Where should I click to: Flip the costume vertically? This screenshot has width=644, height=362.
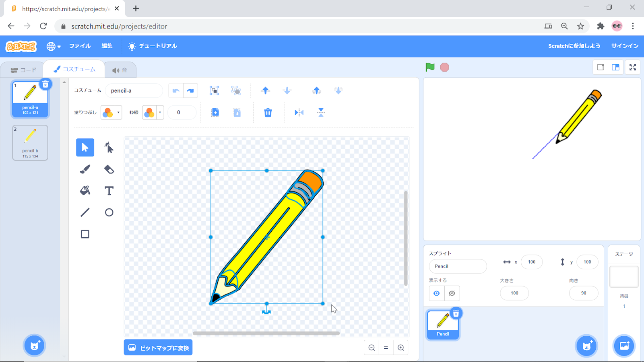click(x=321, y=113)
